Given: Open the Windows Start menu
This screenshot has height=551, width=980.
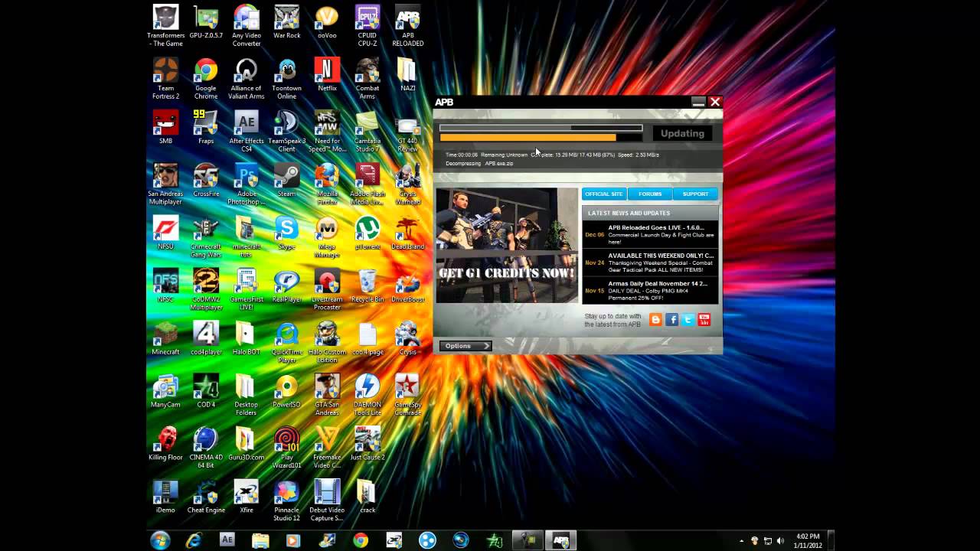Looking at the screenshot, I should [160, 540].
